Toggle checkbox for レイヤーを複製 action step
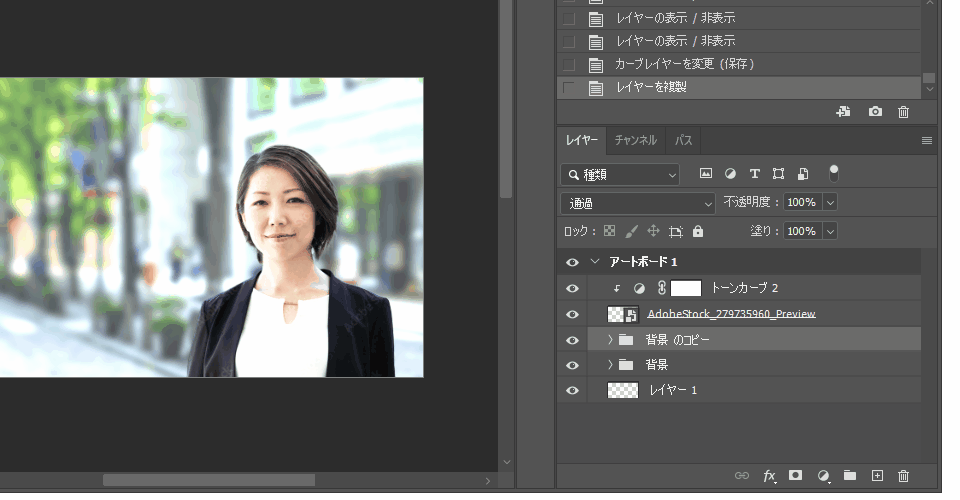The width and height of the screenshot is (960, 500). [x=569, y=88]
